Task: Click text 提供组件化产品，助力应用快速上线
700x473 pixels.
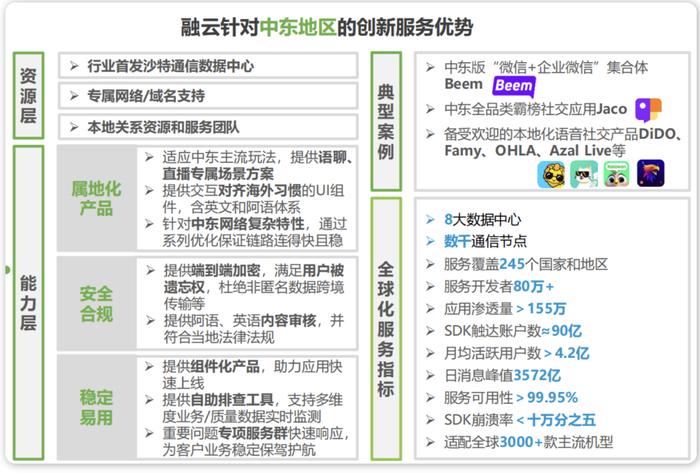Action: click(252, 374)
